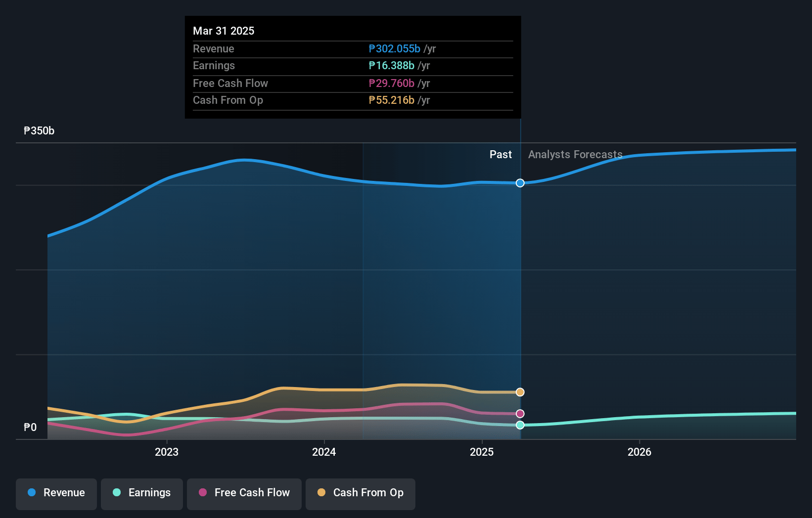Click the Revenue row label in tooltip
Viewport: 812px width, 518px height.
214,48
